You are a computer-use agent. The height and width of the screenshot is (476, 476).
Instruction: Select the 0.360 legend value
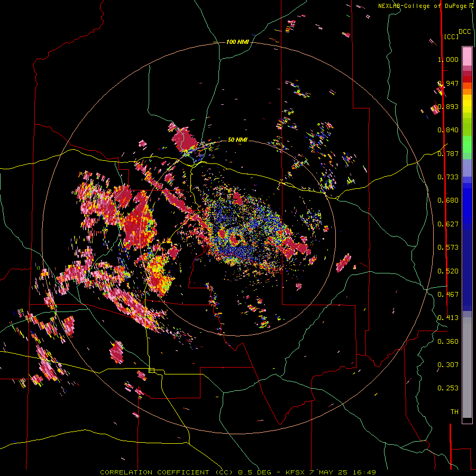coord(448,342)
